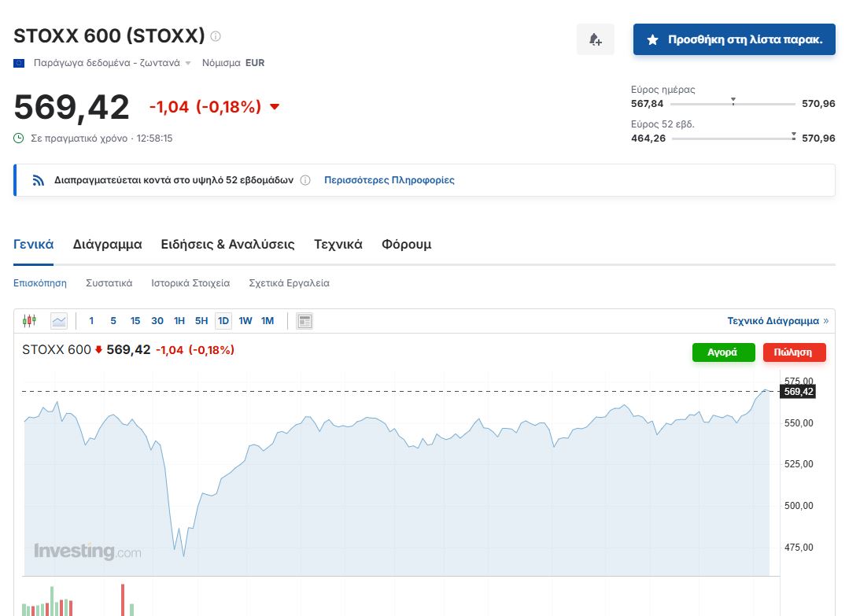Click the RSS feed icon in notice banner

click(x=38, y=180)
